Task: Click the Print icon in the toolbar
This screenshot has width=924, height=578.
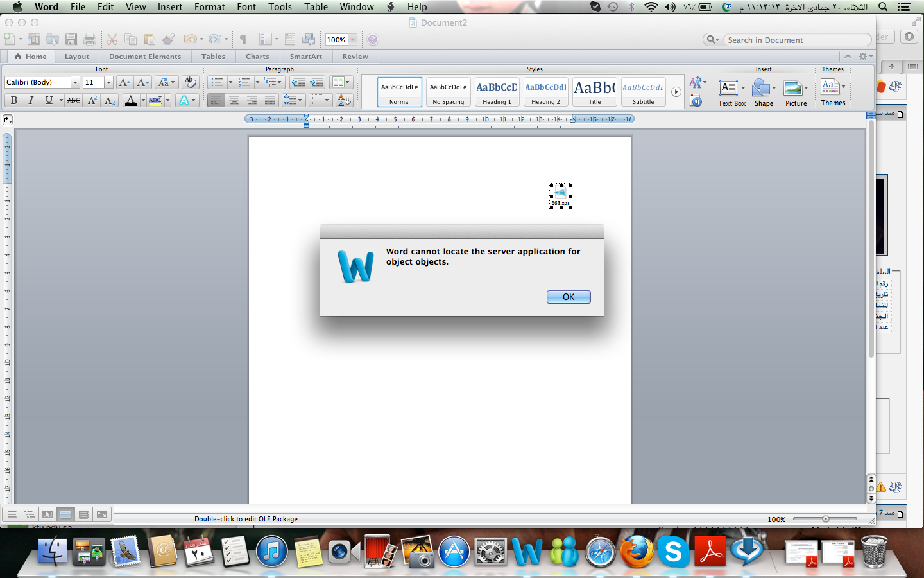Action: point(90,39)
